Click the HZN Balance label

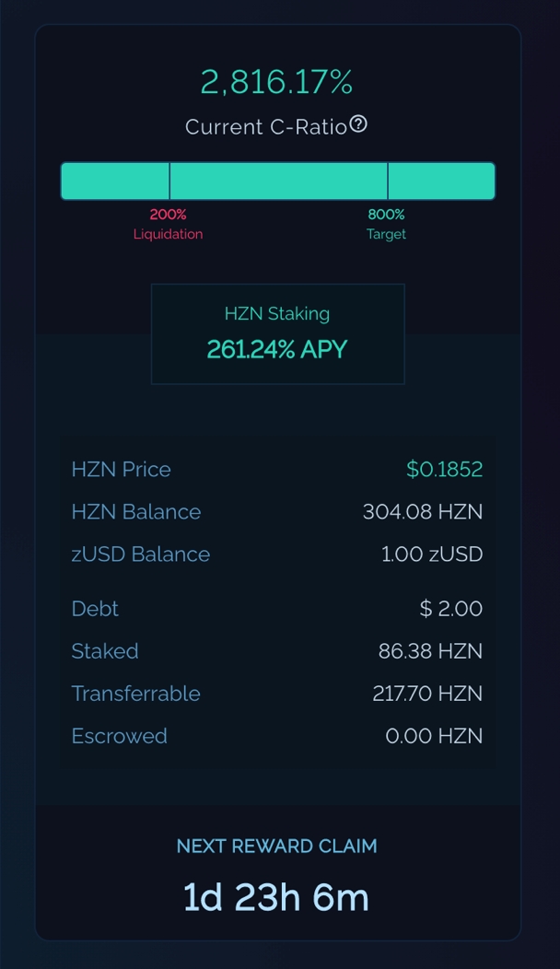point(135,511)
